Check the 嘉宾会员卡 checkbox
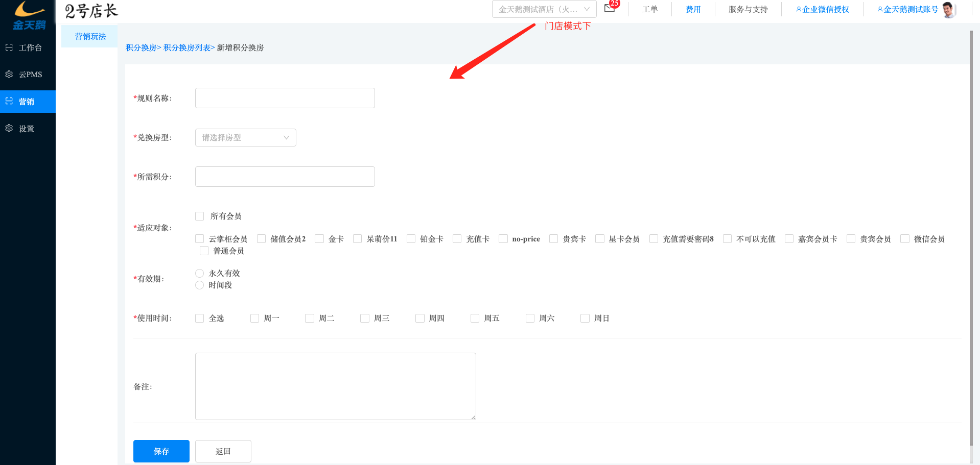Viewport: 980px width, 465px height. pyautogui.click(x=789, y=239)
